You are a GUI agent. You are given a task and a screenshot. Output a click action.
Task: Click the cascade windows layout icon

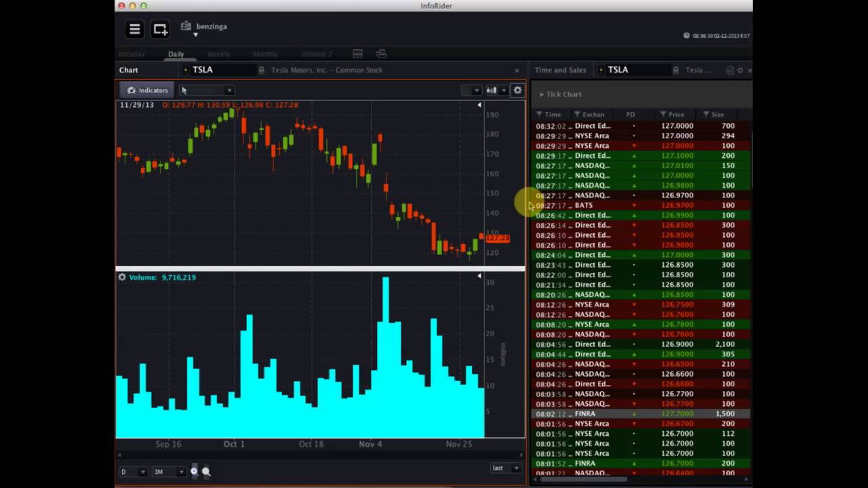tap(381, 54)
